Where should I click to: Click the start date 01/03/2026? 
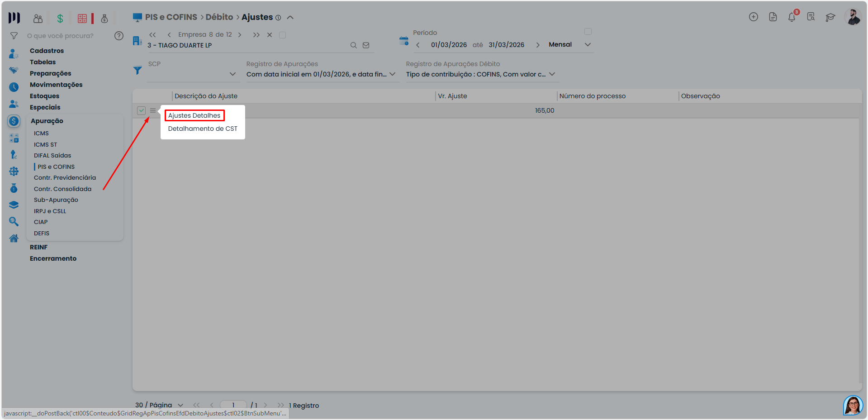pos(449,45)
